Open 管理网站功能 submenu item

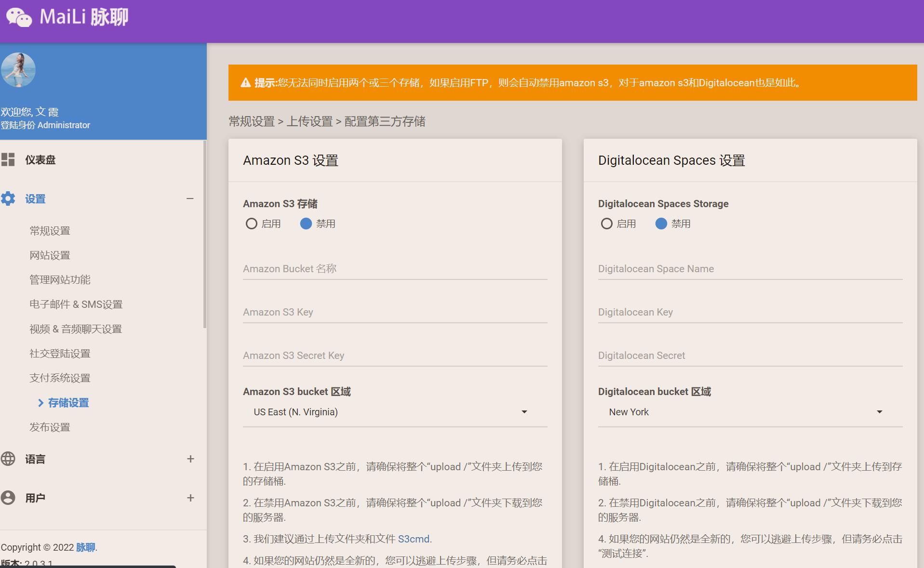coord(60,280)
